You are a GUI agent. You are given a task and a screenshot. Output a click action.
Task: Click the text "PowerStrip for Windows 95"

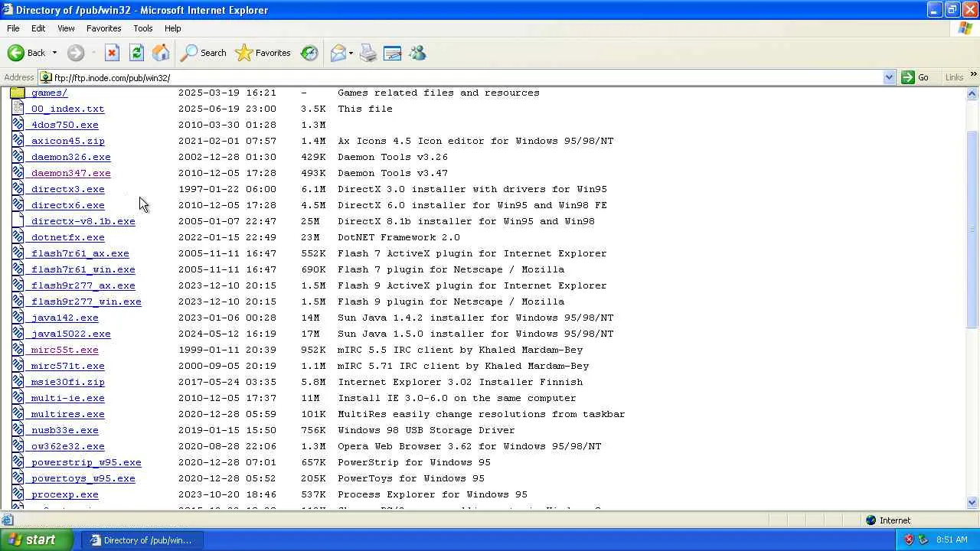pos(414,462)
